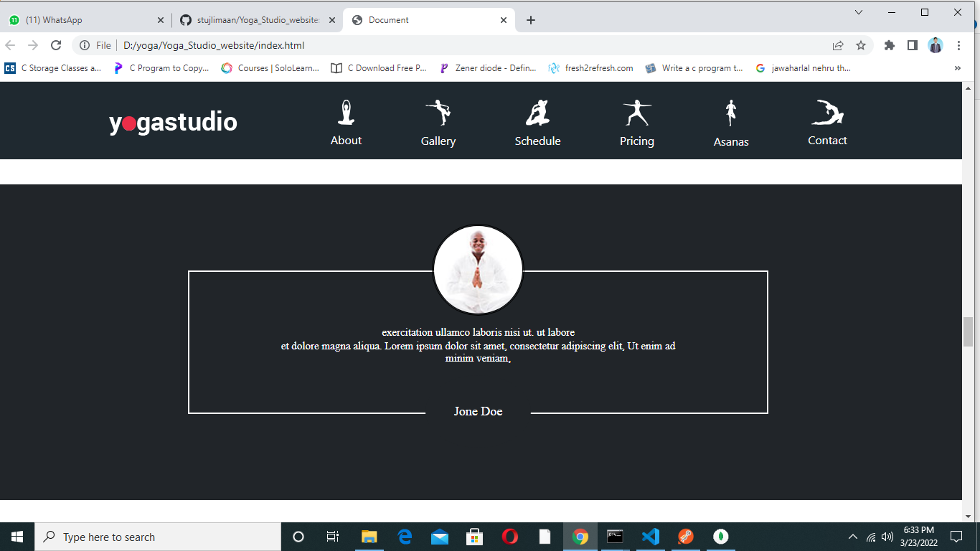Show more bookmarks with the chevron
The image size is (980, 551).
957,68
